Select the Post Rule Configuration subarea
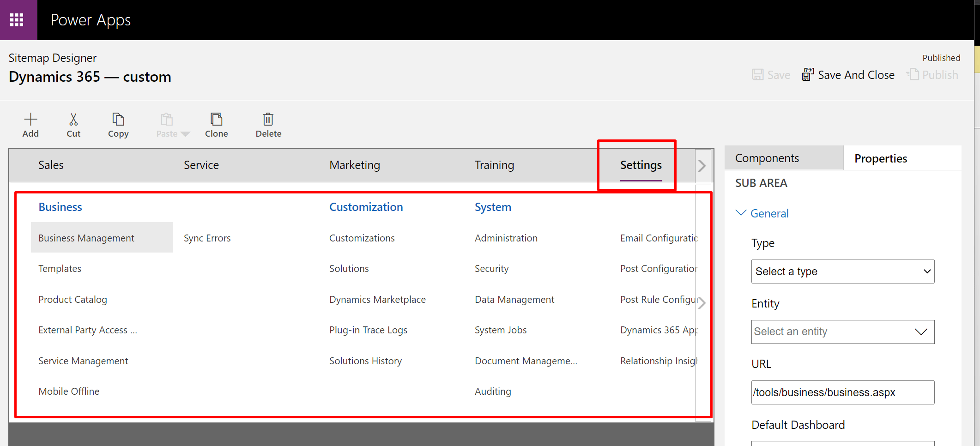 coord(659,300)
